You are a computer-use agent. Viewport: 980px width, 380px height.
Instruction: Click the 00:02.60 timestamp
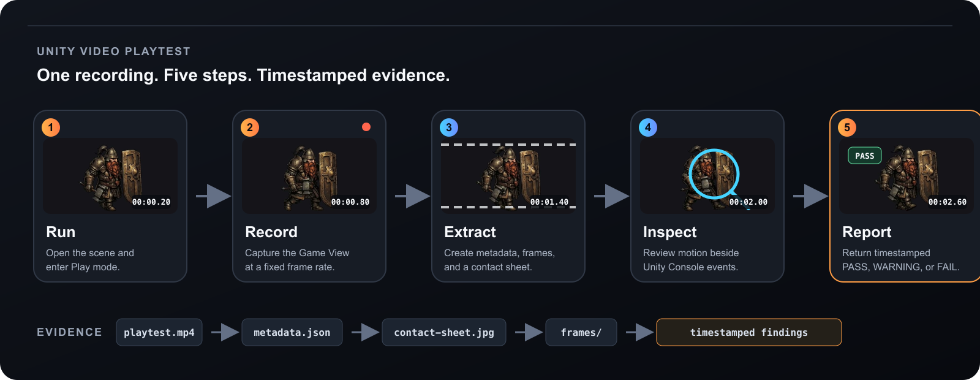pyautogui.click(x=948, y=202)
